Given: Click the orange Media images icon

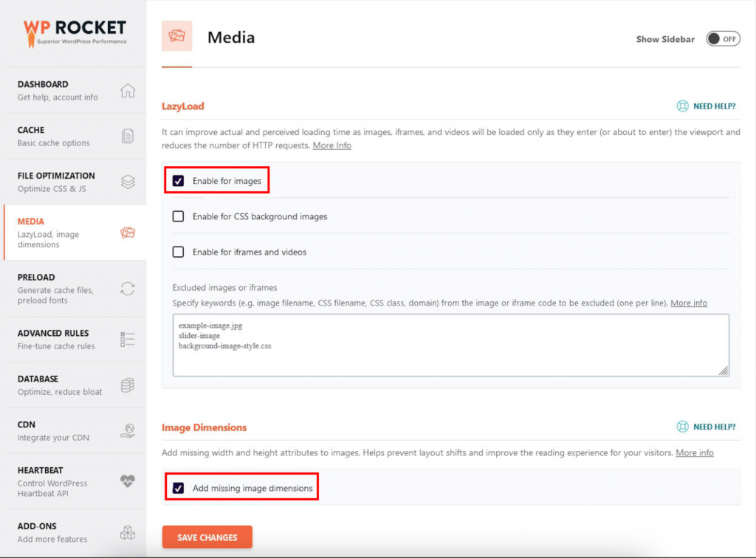Looking at the screenshot, I should pos(127,233).
